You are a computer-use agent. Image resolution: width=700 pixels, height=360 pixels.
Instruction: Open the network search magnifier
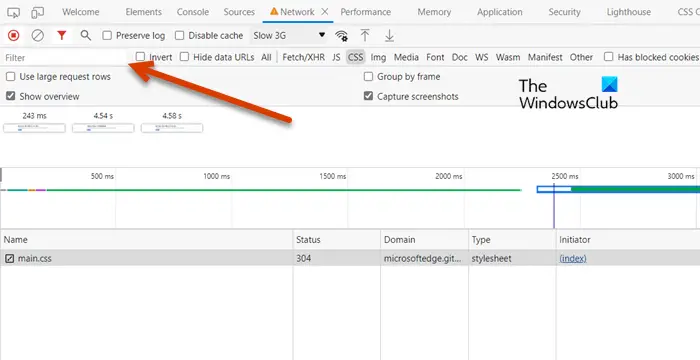(86, 35)
